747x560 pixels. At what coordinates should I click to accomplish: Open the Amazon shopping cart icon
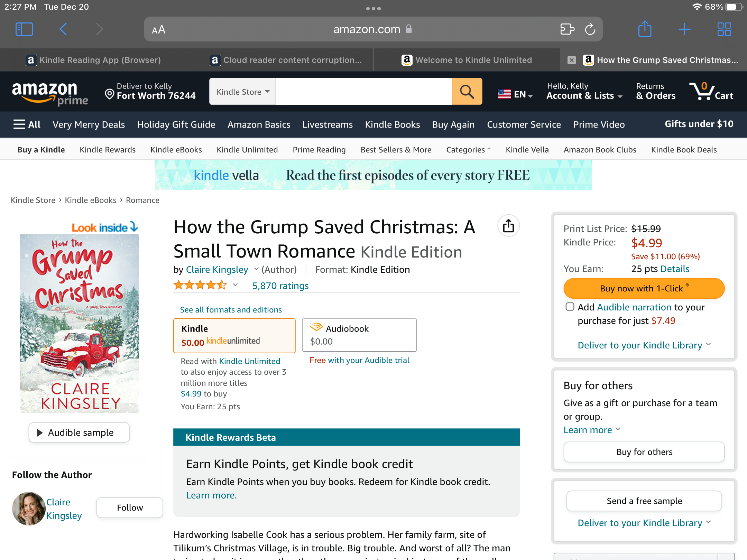click(706, 92)
